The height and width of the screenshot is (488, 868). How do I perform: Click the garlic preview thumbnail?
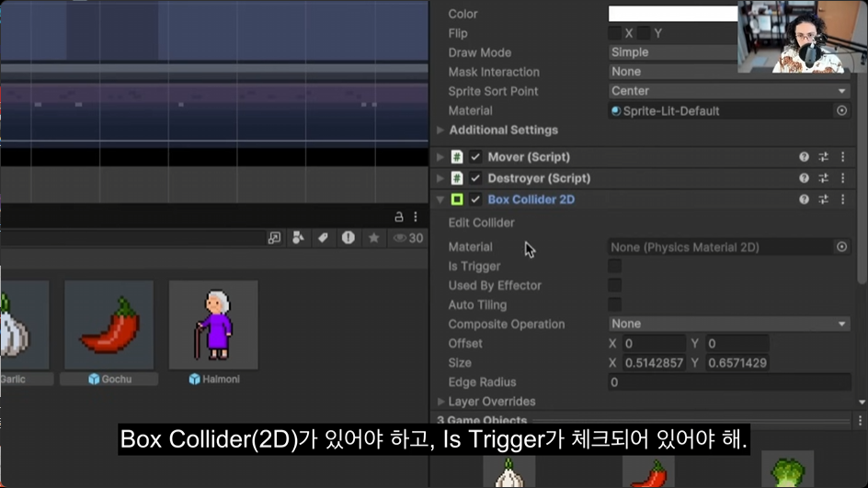click(x=508, y=470)
